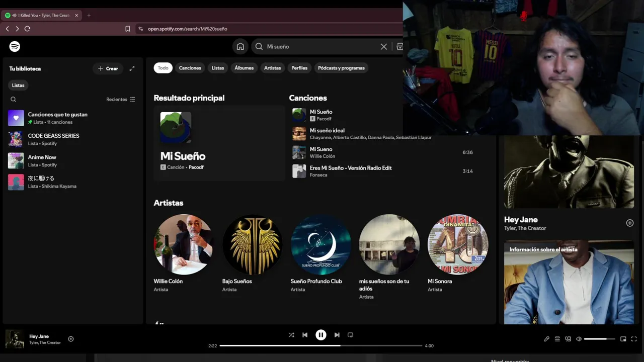Switch to Canciones filter tab
Screen dimensions: 644x362
pos(190,68)
